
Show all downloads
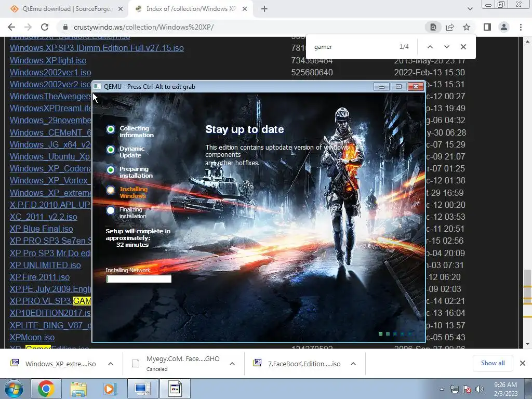(x=493, y=363)
